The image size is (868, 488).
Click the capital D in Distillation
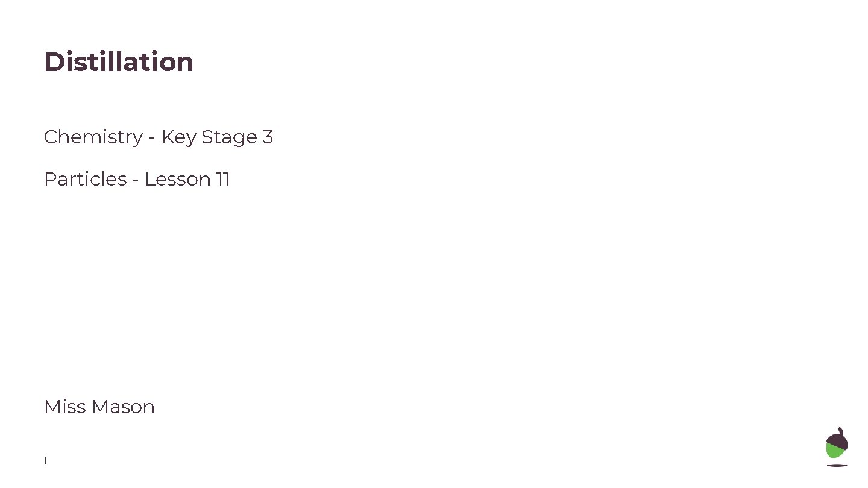pos(54,62)
